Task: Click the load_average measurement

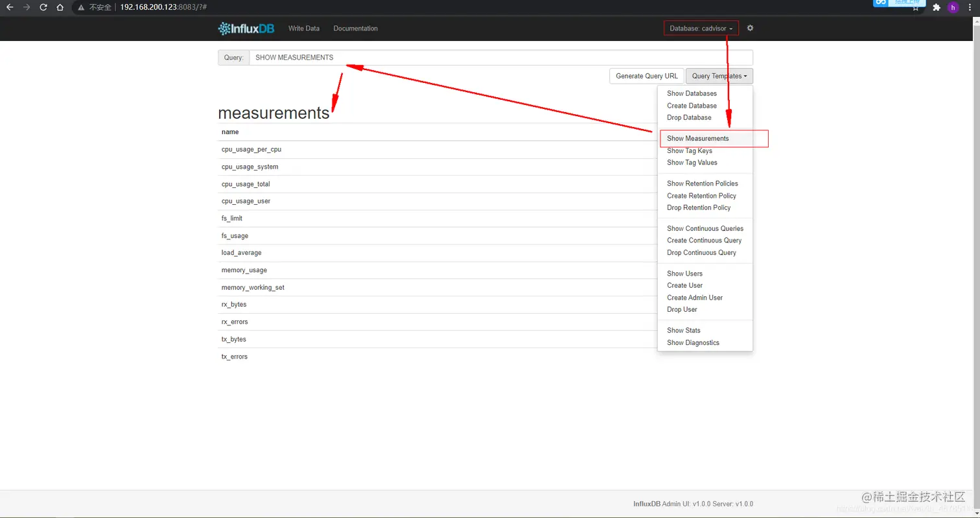Action: pos(241,253)
